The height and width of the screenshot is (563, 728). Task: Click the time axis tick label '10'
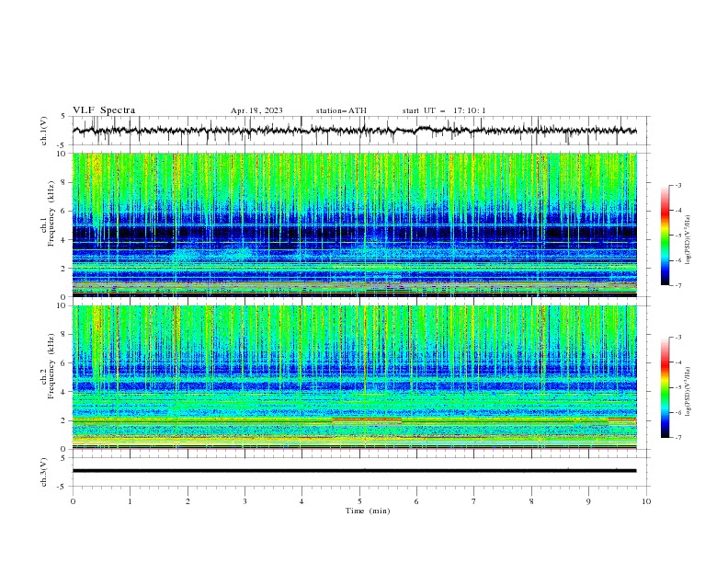pos(646,501)
